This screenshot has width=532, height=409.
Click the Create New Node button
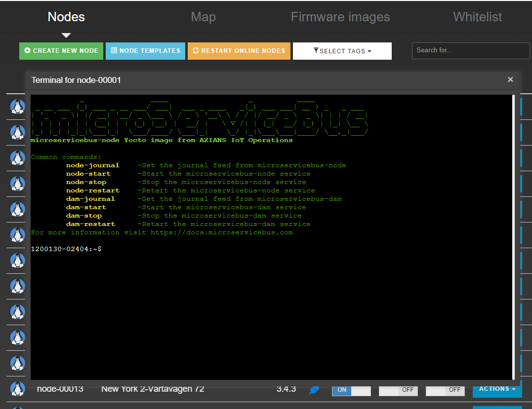pyautogui.click(x=61, y=51)
